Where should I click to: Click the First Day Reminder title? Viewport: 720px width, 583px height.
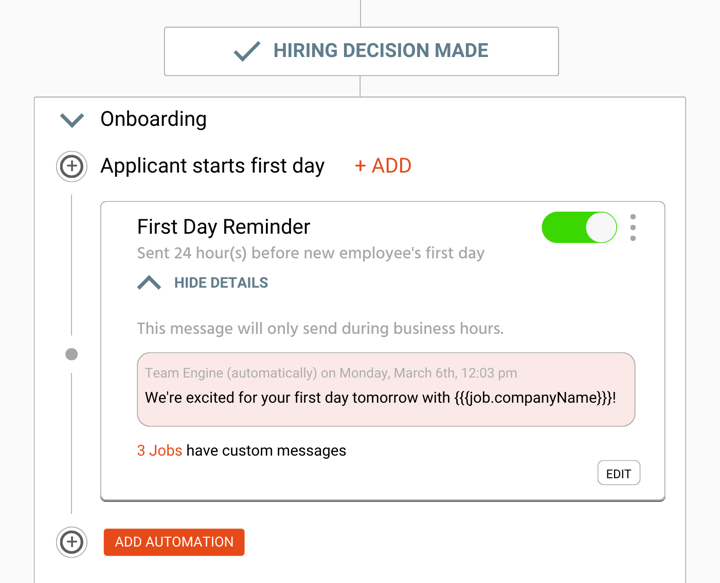point(224,227)
